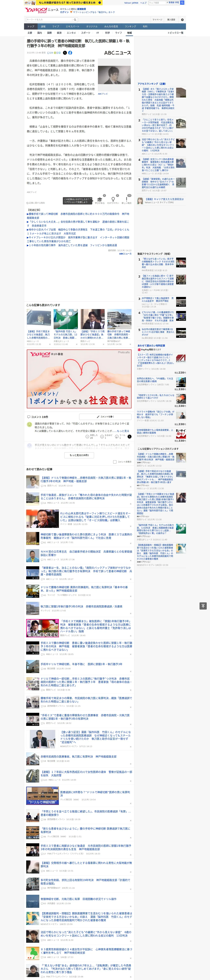Click the ログイン link

click(x=64, y=12)
